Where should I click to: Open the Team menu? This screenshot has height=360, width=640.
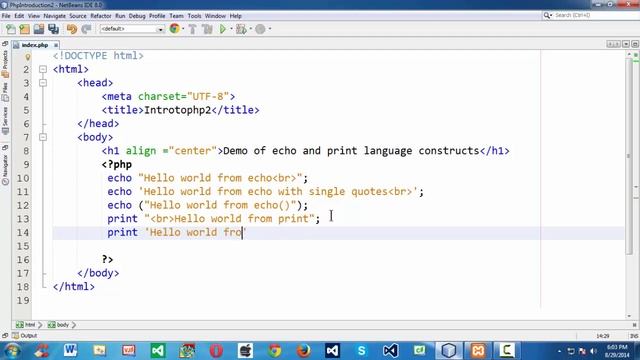176,16
